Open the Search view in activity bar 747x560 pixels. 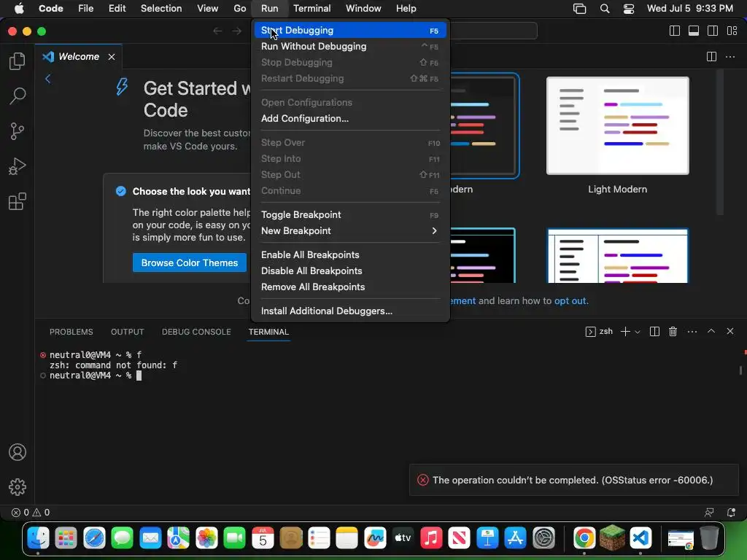click(18, 96)
